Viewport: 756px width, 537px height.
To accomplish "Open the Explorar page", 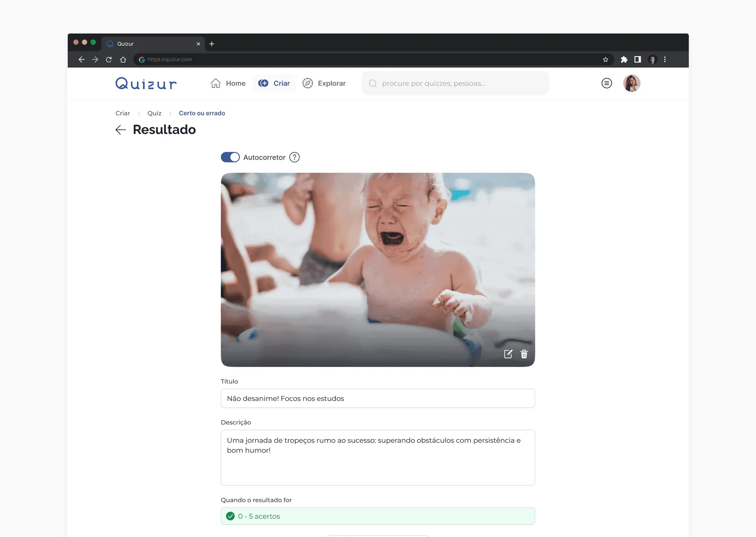I will (x=324, y=83).
